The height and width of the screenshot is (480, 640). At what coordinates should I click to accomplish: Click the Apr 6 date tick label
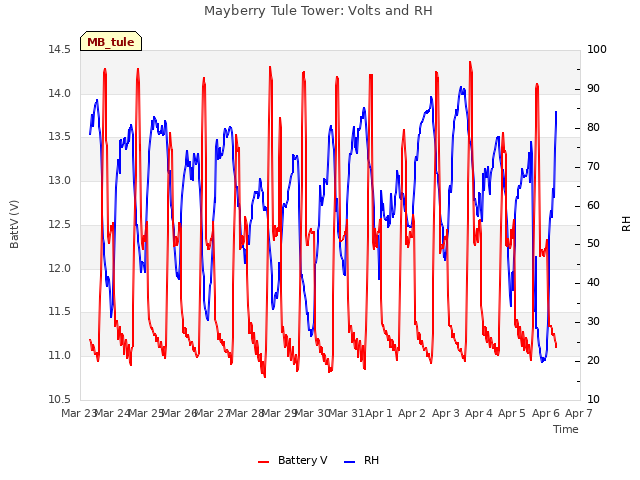[546, 413]
